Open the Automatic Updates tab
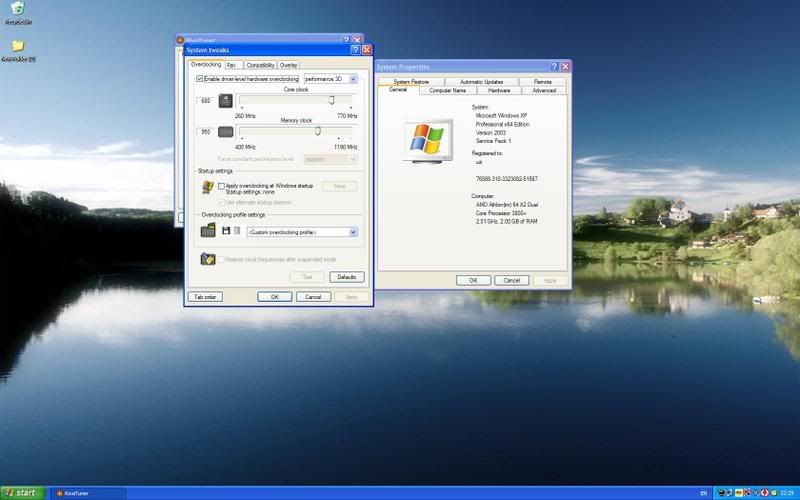800x500 pixels. click(x=482, y=82)
